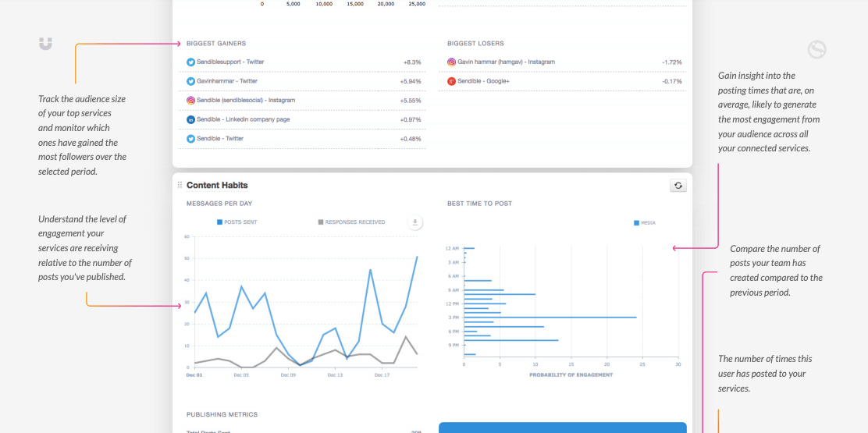Viewport: 868px width, 433px height.
Task: Click blue Media legend swatch
Action: pos(637,223)
